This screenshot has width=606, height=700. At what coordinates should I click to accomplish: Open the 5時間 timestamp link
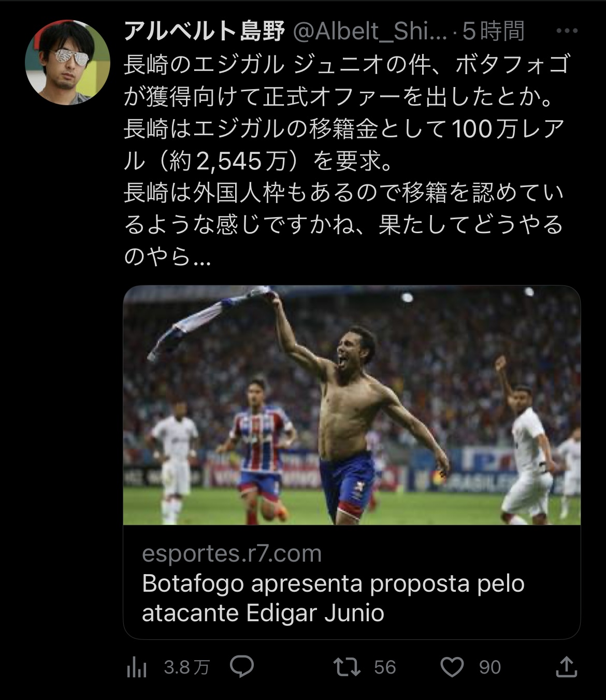point(493,32)
